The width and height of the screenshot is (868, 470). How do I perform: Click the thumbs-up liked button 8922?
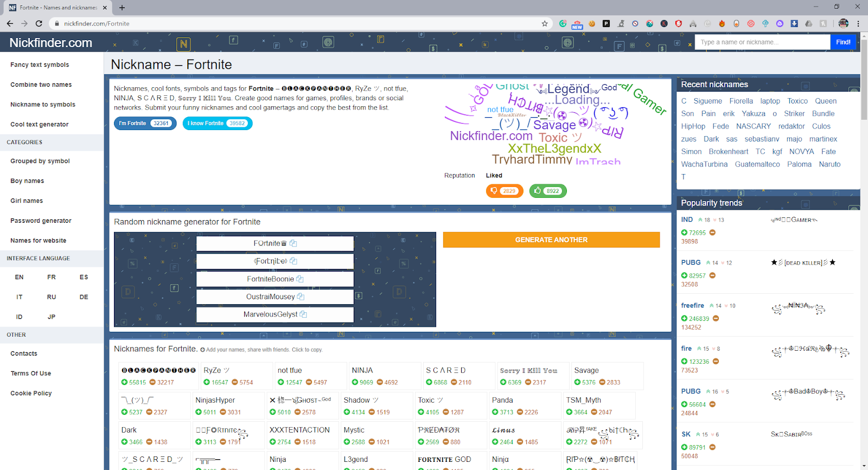548,191
